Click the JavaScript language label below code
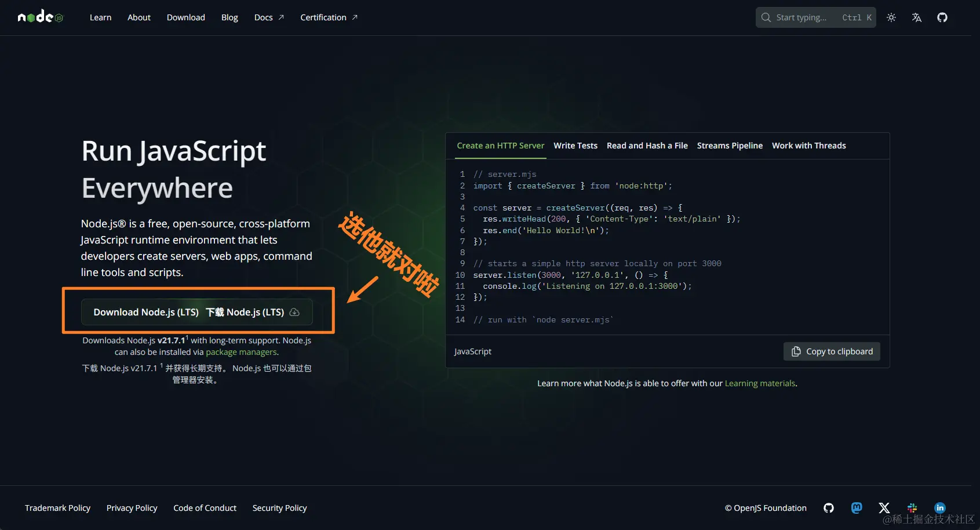Viewport: 980px width, 530px height. (473, 351)
